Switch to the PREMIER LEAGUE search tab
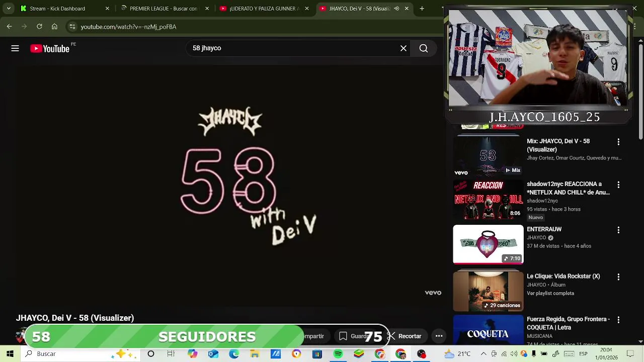Image resolution: width=644 pixels, height=362 pixels. (165, 9)
